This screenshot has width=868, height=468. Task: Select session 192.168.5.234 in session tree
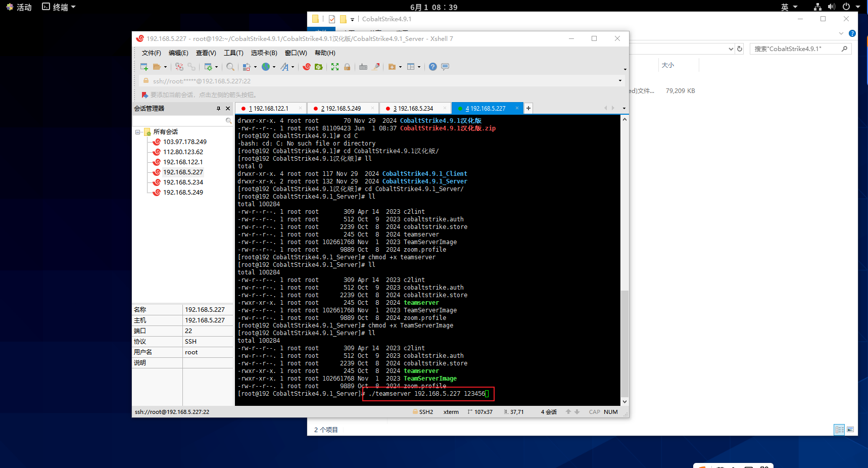coord(182,182)
